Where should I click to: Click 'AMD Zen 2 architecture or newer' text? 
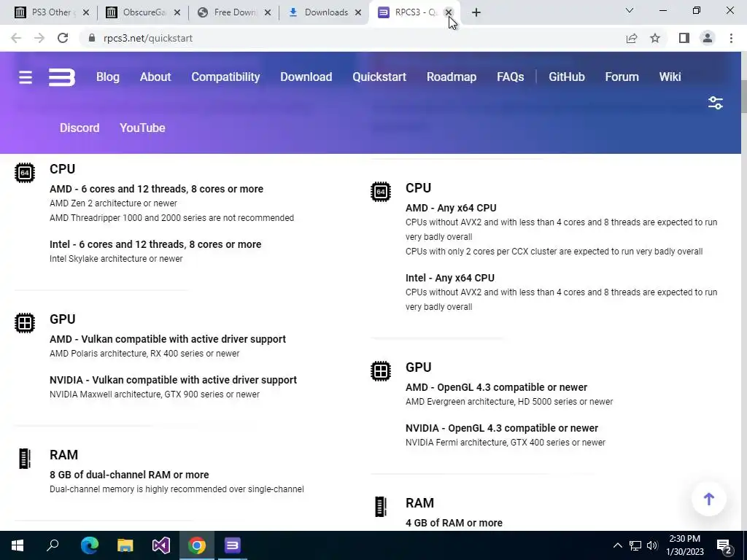pyautogui.click(x=113, y=203)
